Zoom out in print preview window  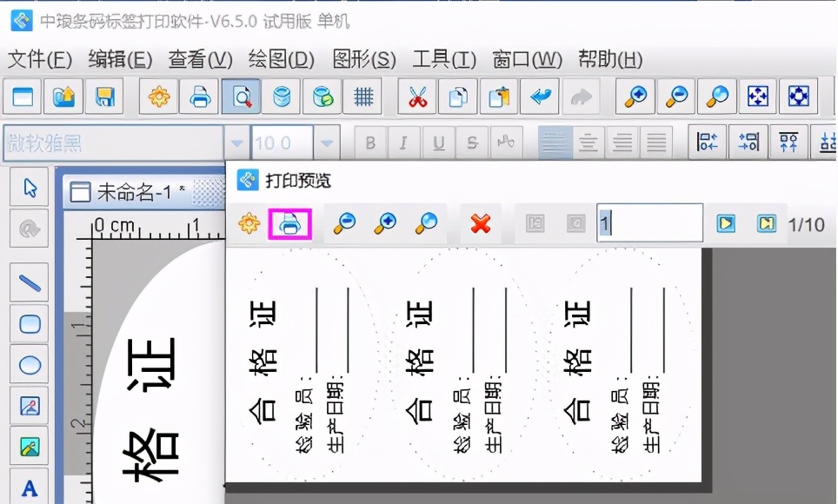(x=345, y=223)
